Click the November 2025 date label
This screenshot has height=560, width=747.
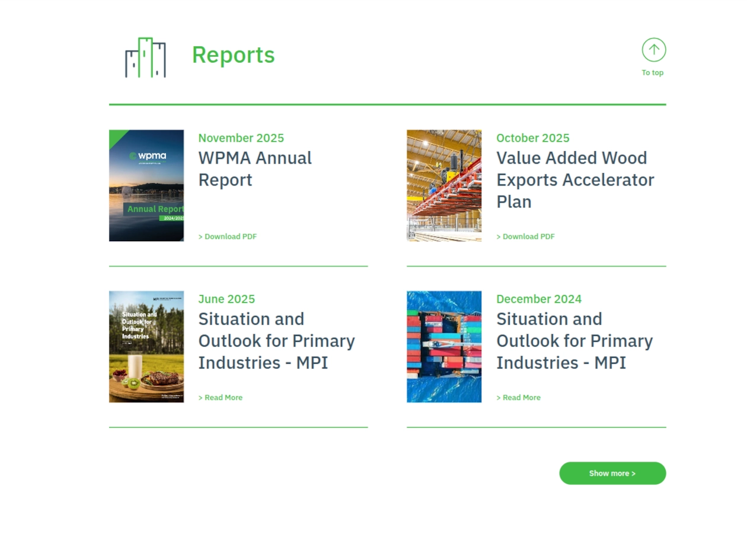[241, 138]
